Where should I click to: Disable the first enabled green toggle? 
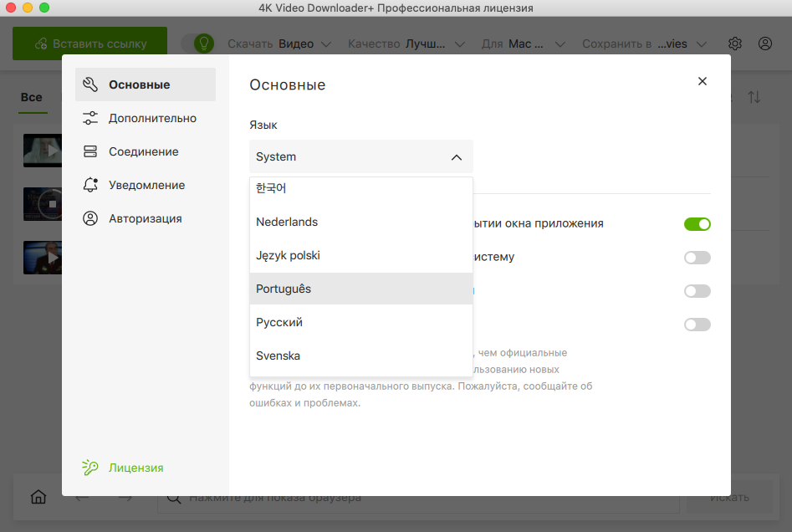point(697,224)
